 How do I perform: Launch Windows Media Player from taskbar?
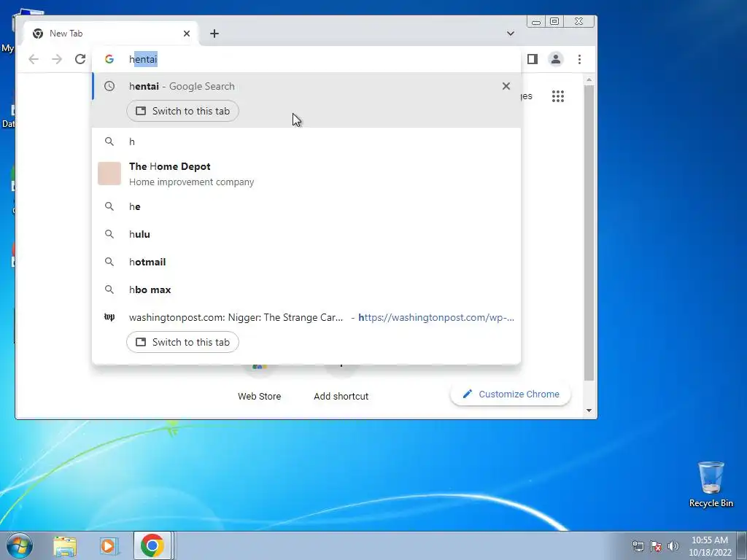pos(108,546)
